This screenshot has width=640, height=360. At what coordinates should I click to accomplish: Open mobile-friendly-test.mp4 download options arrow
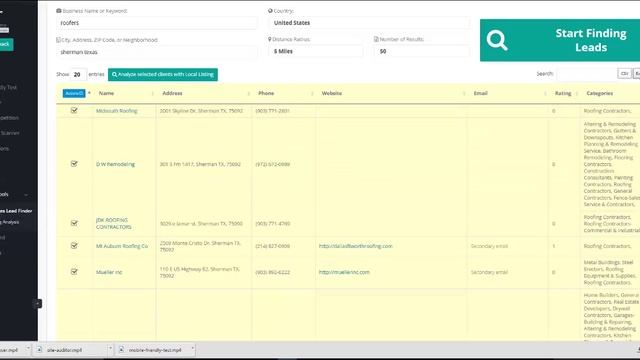click(x=193, y=349)
